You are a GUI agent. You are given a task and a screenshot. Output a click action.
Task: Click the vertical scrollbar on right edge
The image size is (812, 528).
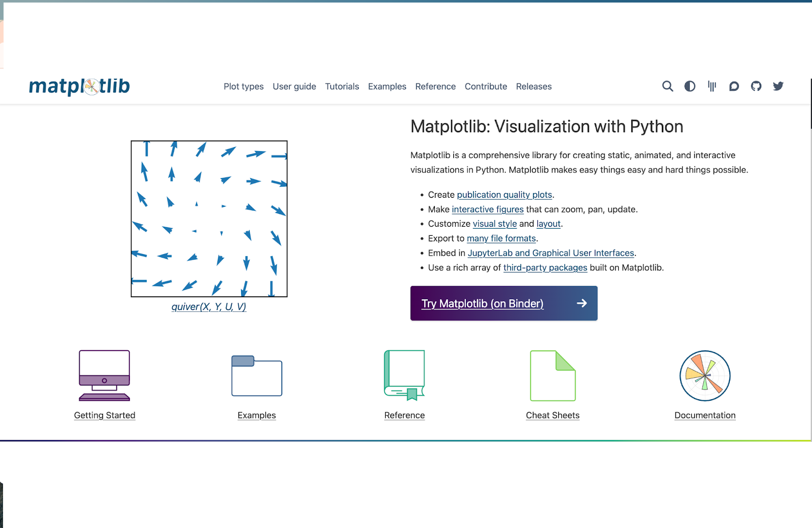click(810, 104)
